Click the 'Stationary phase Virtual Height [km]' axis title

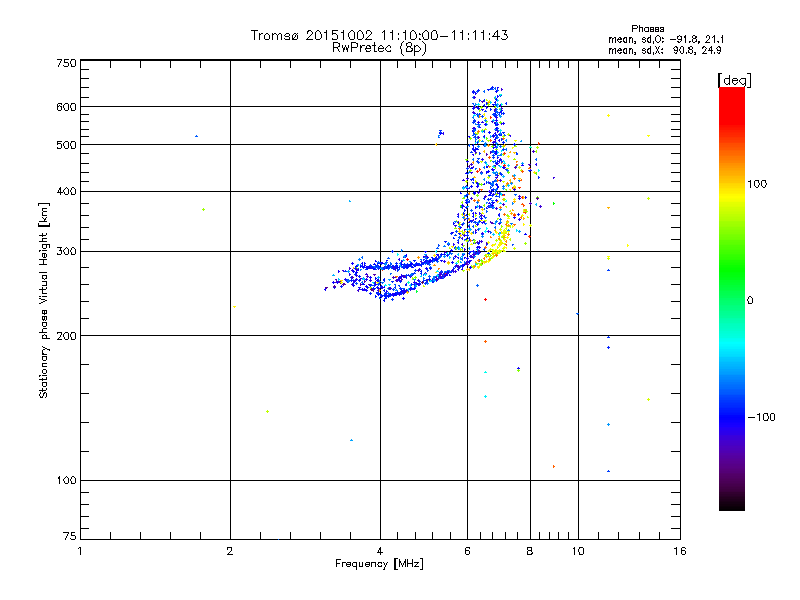pyautogui.click(x=43, y=300)
